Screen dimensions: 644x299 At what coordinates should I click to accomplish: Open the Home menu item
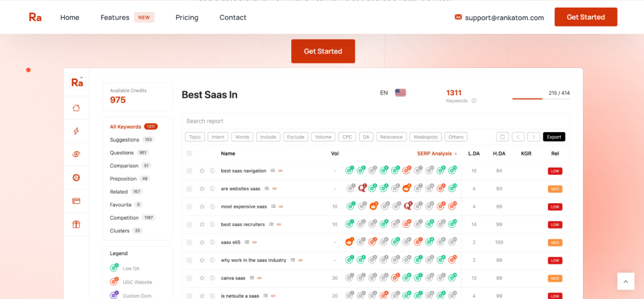tap(70, 17)
